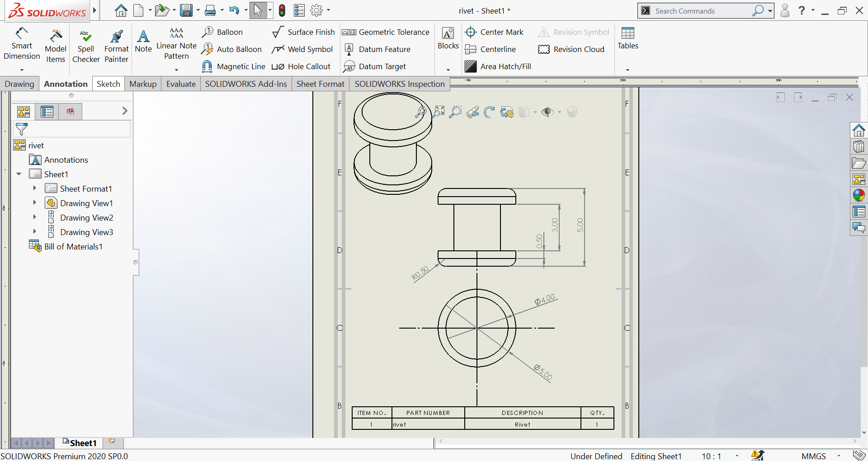
Task: Switch to the Sketch tab
Action: [x=108, y=84]
